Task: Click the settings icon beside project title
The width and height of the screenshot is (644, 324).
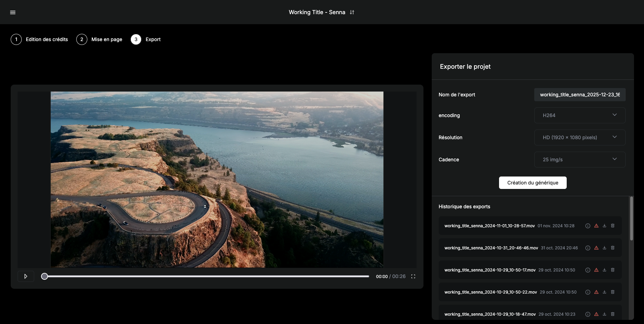Action: [352, 12]
